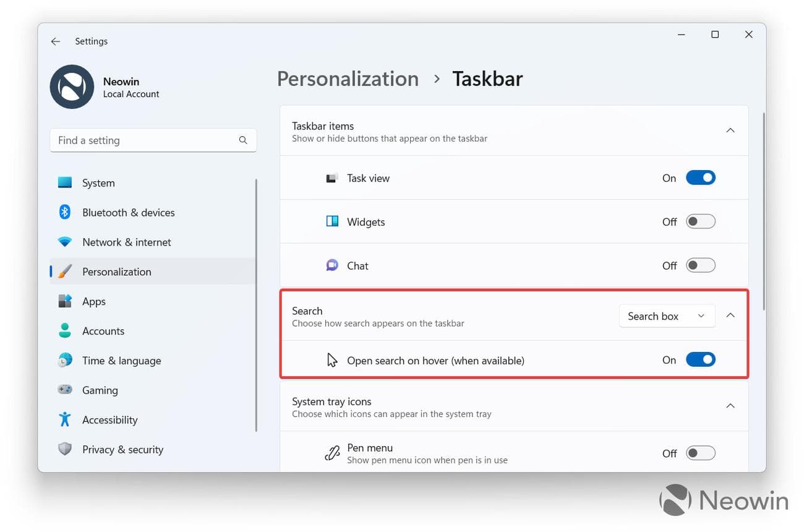The height and width of the screenshot is (532, 804).
Task: Collapse the System tray icons section
Action: pyautogui.click(x=730, y=406)
